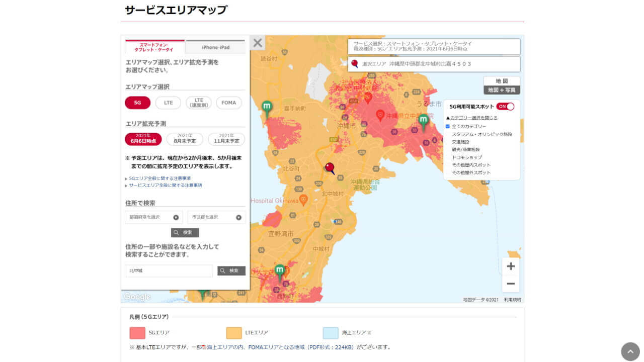Screen dimensions: 644x362
Task: Click the 北中城 search input field
Action: click(x=169, y=270)
